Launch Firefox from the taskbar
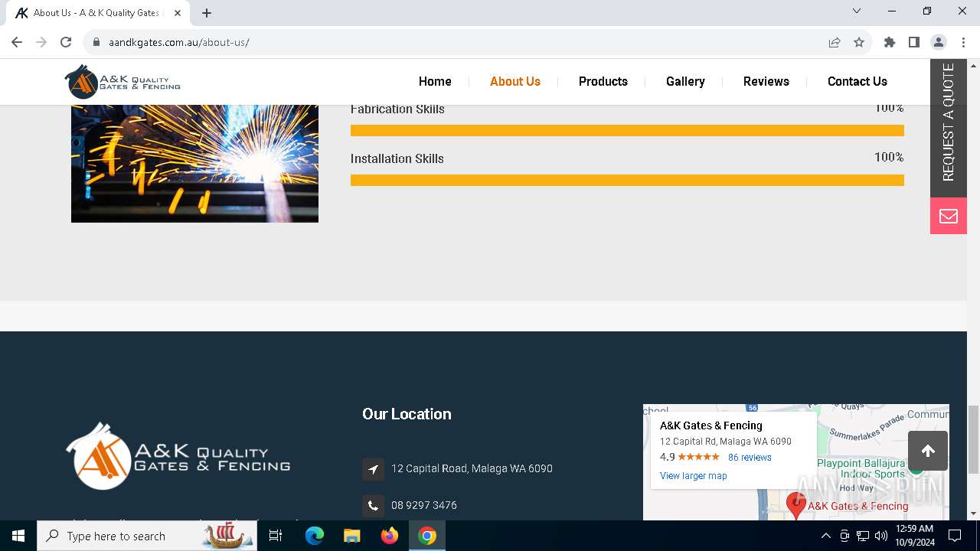This screenshot has width=980, height=551. click(x=390, y=536)
